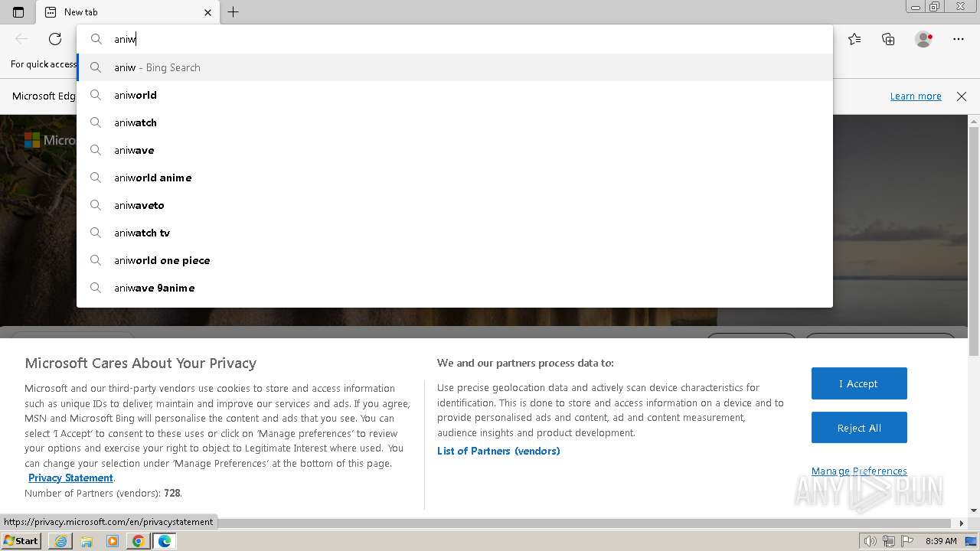This screenshot has height=551, width=980.
Task: Go back with the back arrow
Action: coord(21,39)
